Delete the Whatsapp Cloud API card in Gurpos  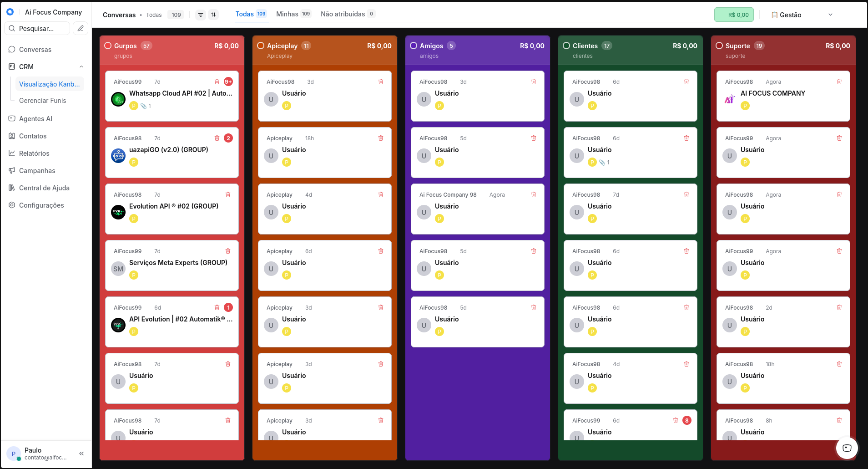(x=217, y=82)
